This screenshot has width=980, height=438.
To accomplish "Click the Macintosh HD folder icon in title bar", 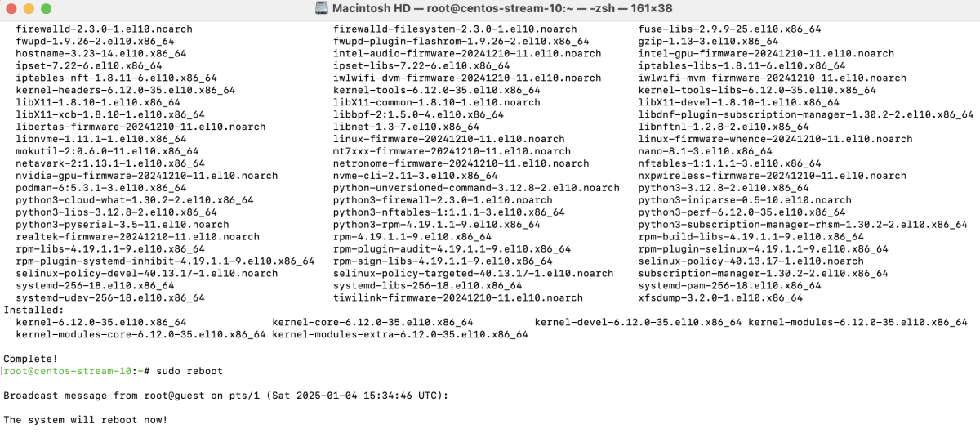I will tap(321, 8).
